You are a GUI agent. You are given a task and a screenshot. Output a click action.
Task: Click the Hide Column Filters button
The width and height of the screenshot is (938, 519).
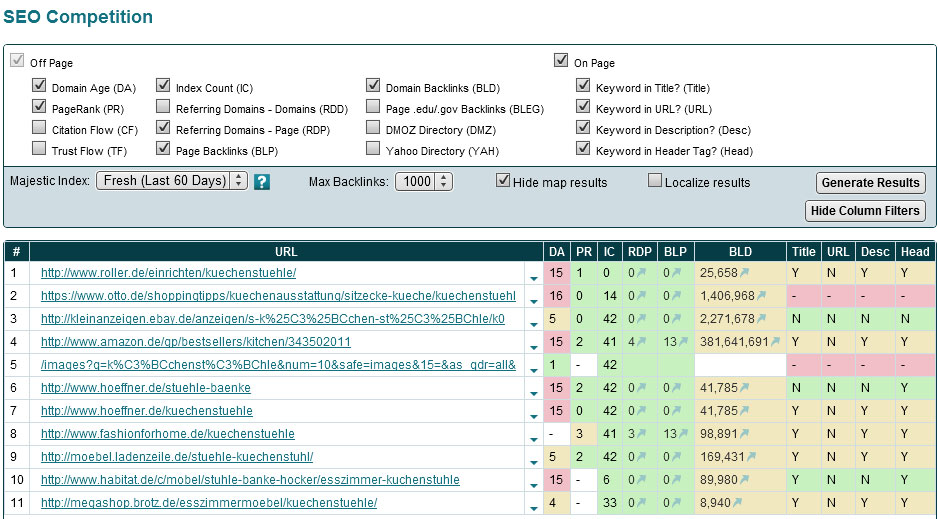tap(865, 210)
